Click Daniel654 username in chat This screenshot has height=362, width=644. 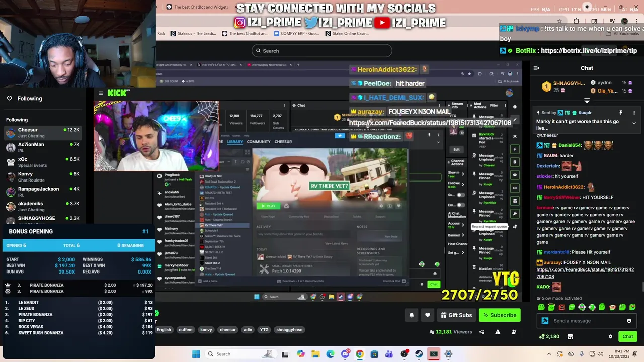tap(570, 145)
